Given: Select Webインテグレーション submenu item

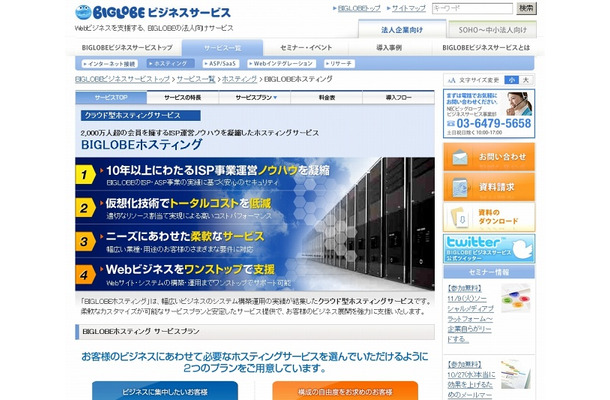Looking at the screenshot, I should (x=282, y=63).
